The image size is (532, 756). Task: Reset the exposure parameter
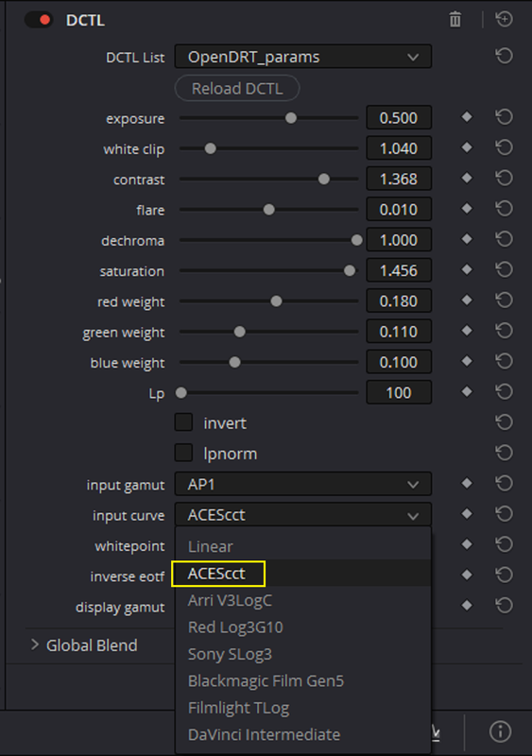click(504, 117)
